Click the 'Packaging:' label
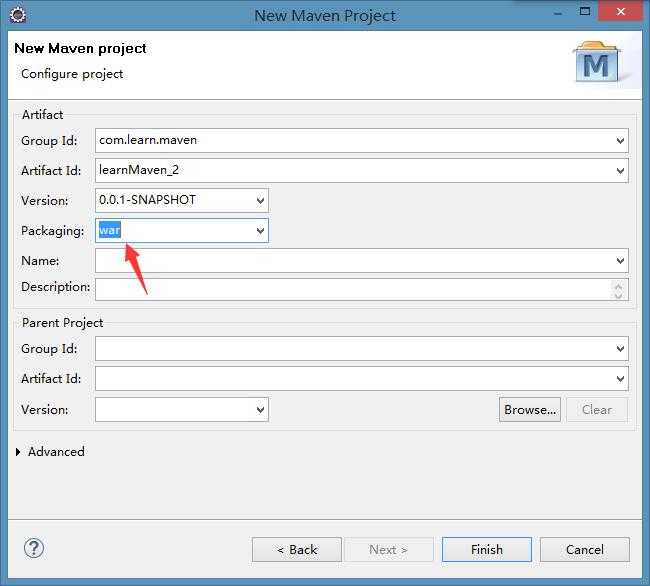 click(x=53, y=231)
